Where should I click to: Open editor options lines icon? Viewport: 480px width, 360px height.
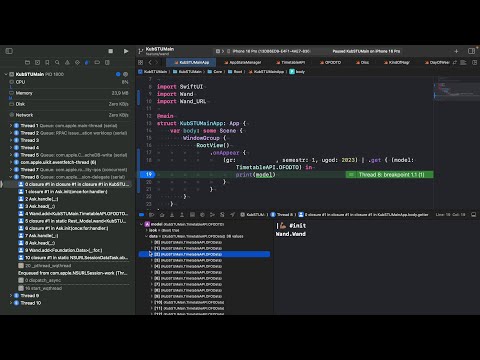point(463,62)
